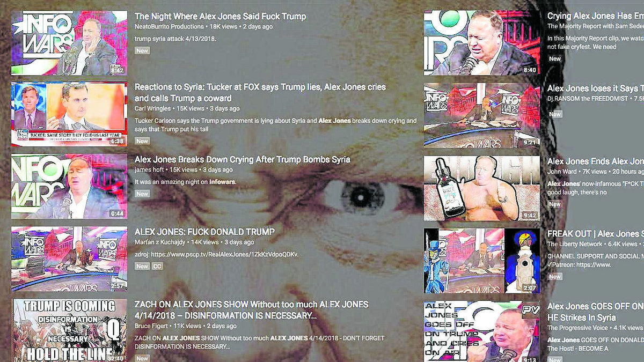644x362 pixels.
Task: Visit the Bruce Figert channel
Action: 152,326
